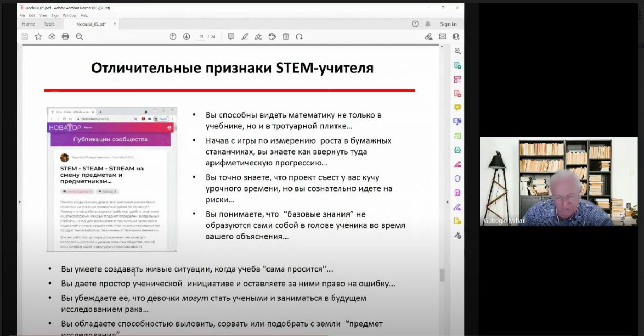Image resolution: width=644 pixels, height=336 pixels.
Task: Open the Edit menu
Action: 32,15
